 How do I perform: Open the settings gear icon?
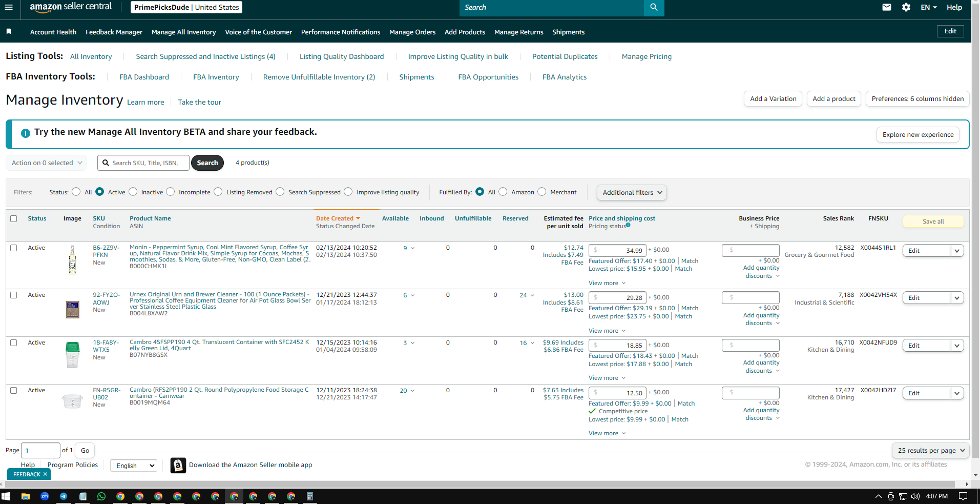[x=906, y=7]
